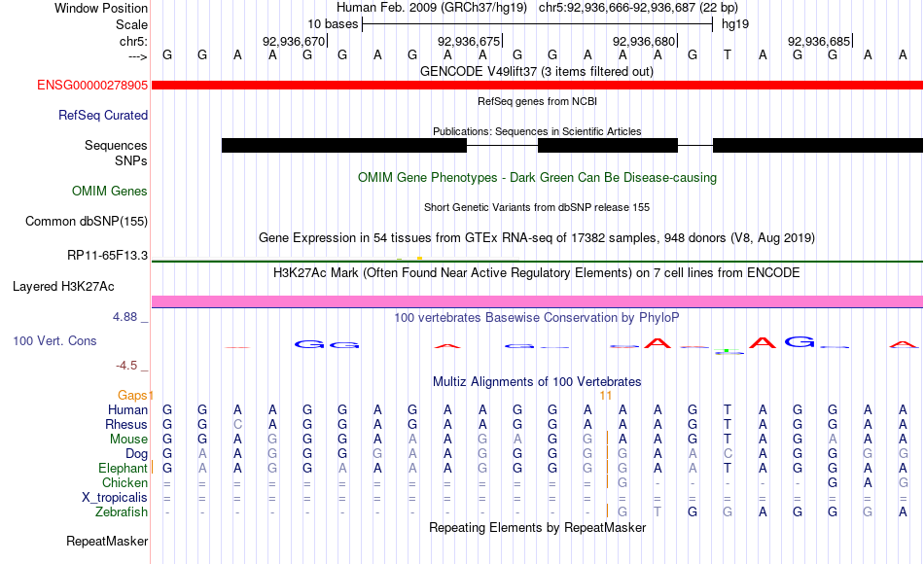Click the Zebrafish species label
The height and width of the screenshot is (564, 924).
tap(122, 512)
